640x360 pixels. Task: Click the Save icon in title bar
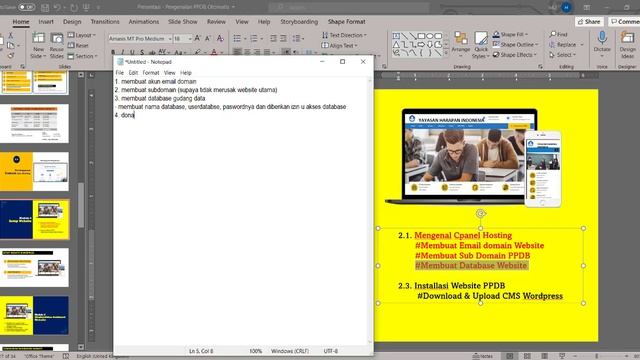[x=45, y=7]
